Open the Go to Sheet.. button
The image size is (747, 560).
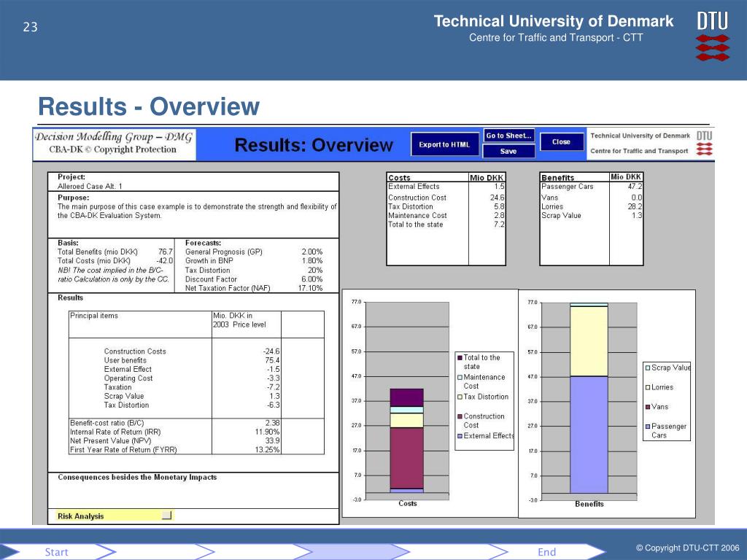[x=508, y=136]
